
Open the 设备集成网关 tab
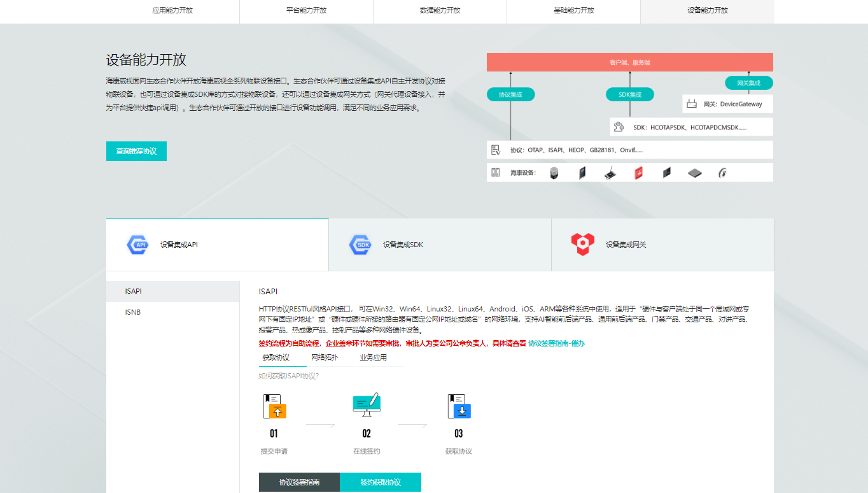tap(662, 245)
